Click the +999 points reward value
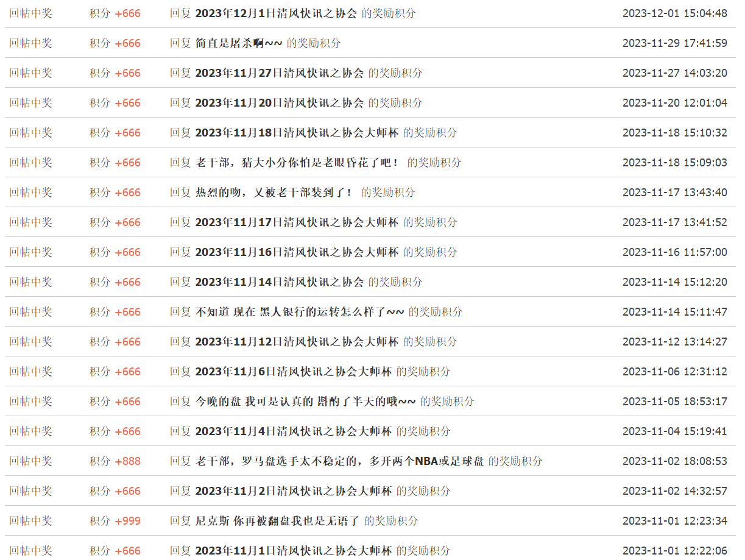 click(127, 521)
